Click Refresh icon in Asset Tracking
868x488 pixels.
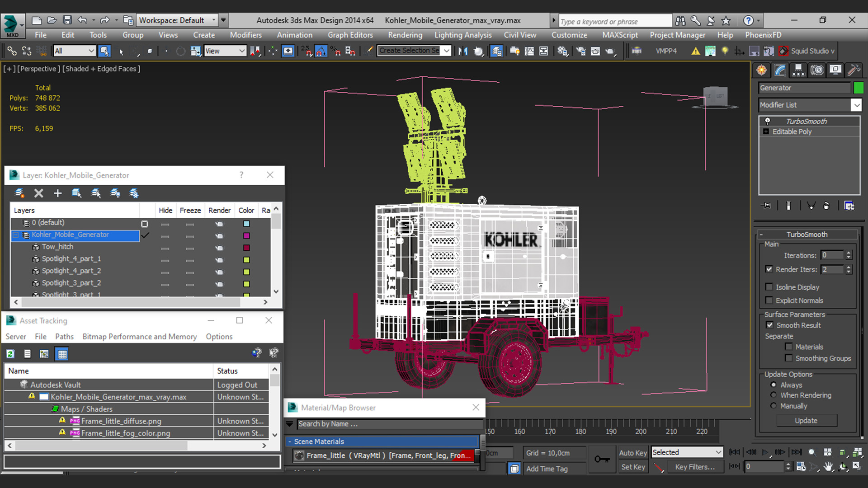10,354
